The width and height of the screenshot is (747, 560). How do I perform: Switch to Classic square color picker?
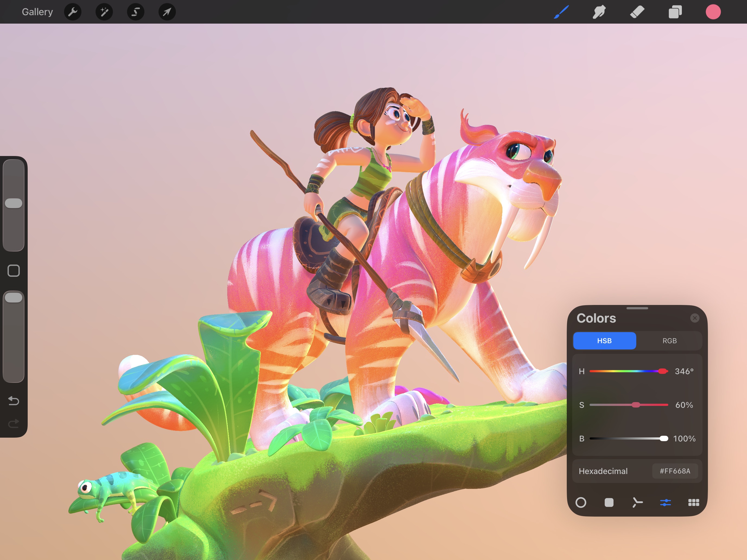tap(609, 502)
